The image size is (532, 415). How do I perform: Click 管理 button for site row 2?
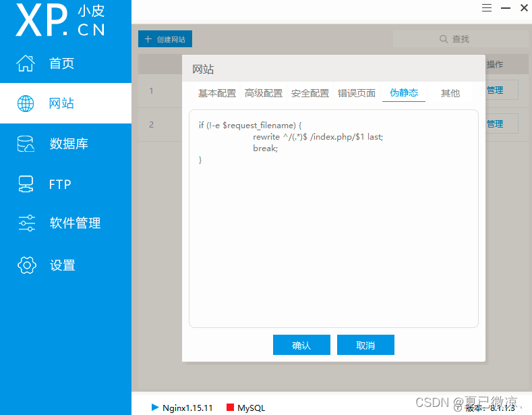tap(502, 123)
